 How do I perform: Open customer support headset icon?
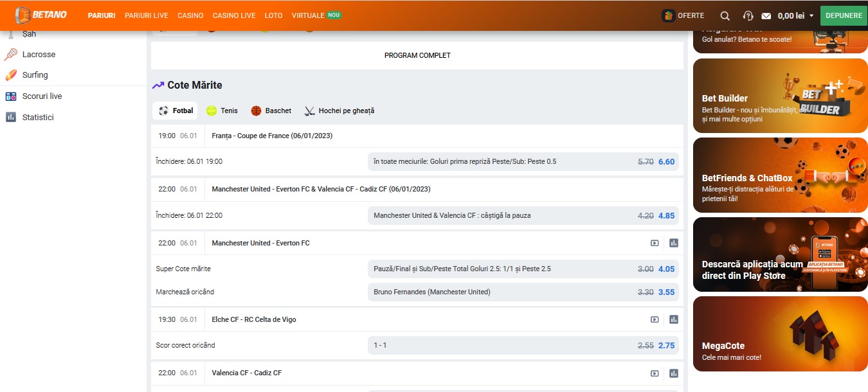click(x=748, y=15)
